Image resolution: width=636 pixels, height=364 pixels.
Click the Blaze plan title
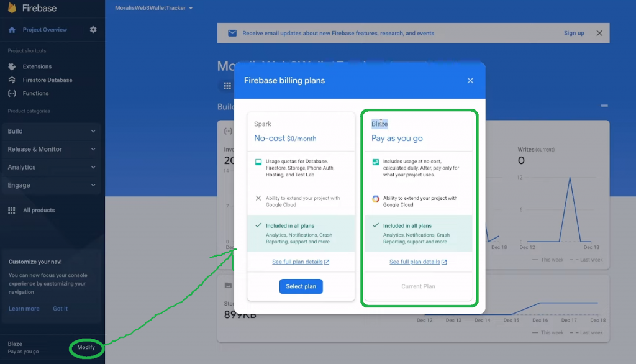pos(379,124)
